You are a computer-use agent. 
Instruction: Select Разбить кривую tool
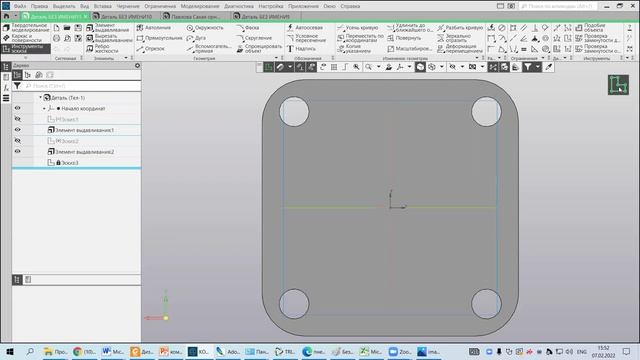460,27
